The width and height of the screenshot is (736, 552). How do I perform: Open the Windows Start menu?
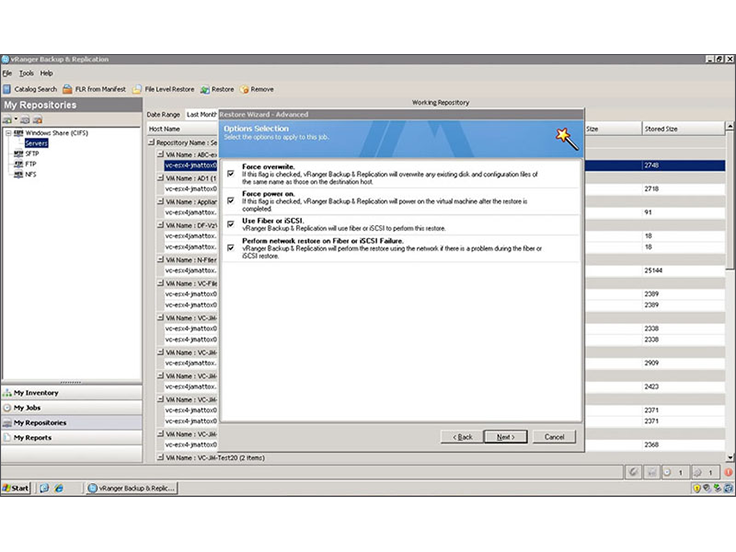pyautogui.click(x=15, y=488)
